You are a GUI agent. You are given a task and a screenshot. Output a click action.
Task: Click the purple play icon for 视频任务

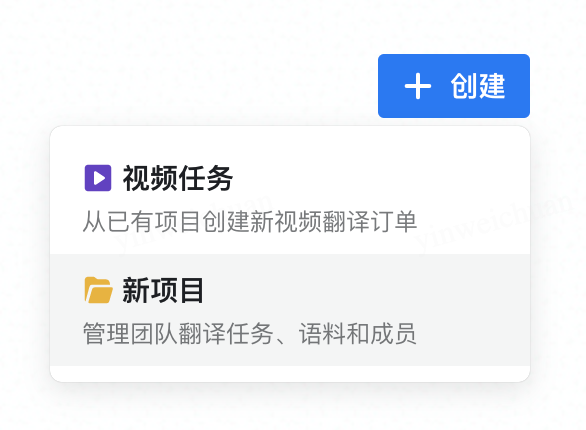tap(98, 178)
